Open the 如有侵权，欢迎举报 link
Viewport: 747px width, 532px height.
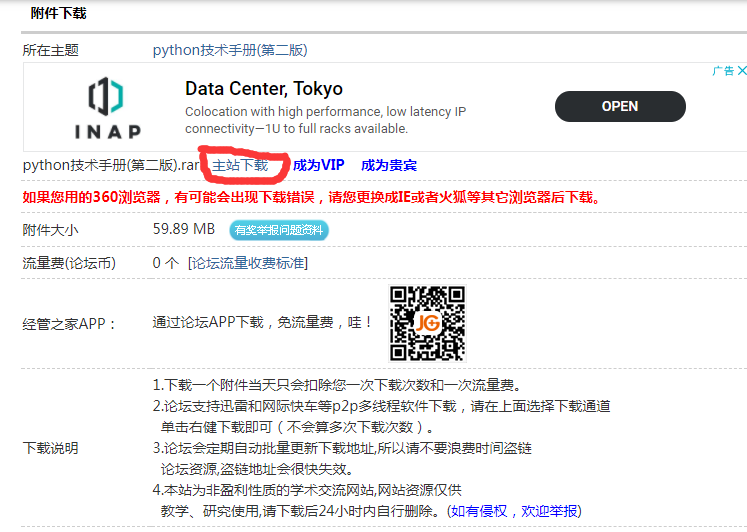(514, 511)
